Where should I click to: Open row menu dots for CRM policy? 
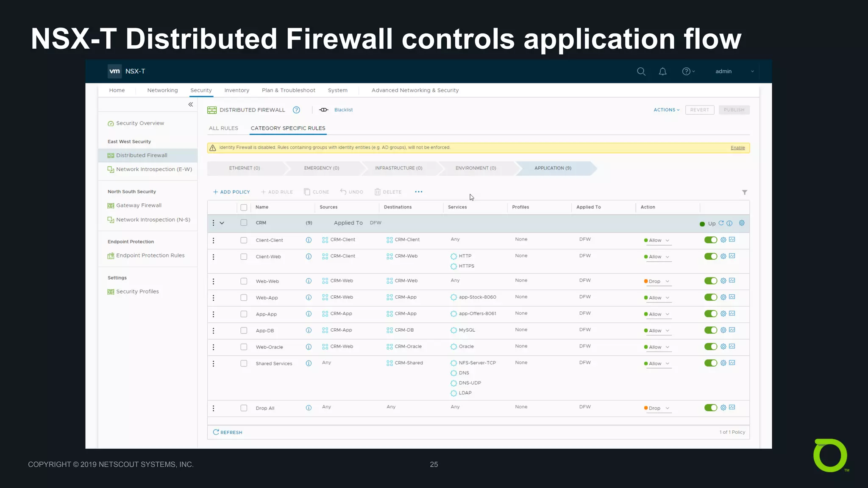[x=213, y=223]
